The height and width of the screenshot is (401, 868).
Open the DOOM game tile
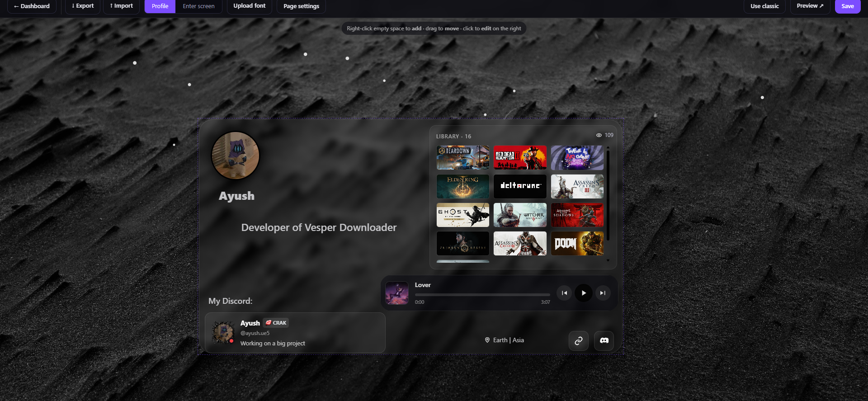pos(577,244)
